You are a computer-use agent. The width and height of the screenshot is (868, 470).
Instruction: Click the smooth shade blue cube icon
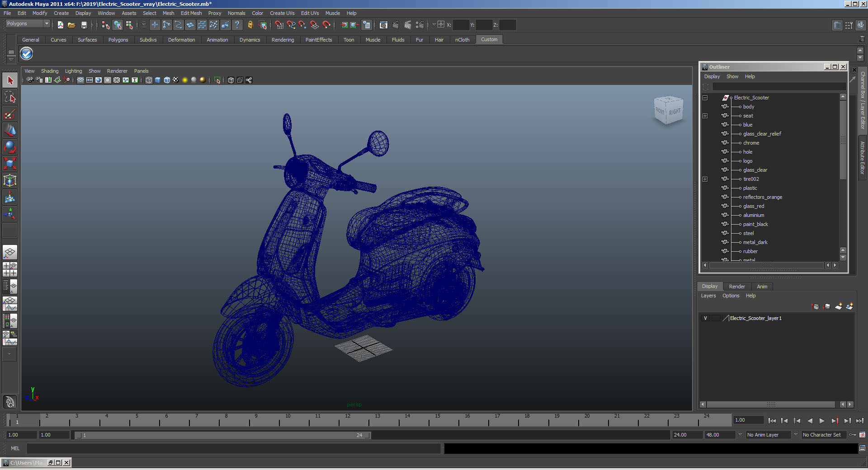tap(158, 80)
